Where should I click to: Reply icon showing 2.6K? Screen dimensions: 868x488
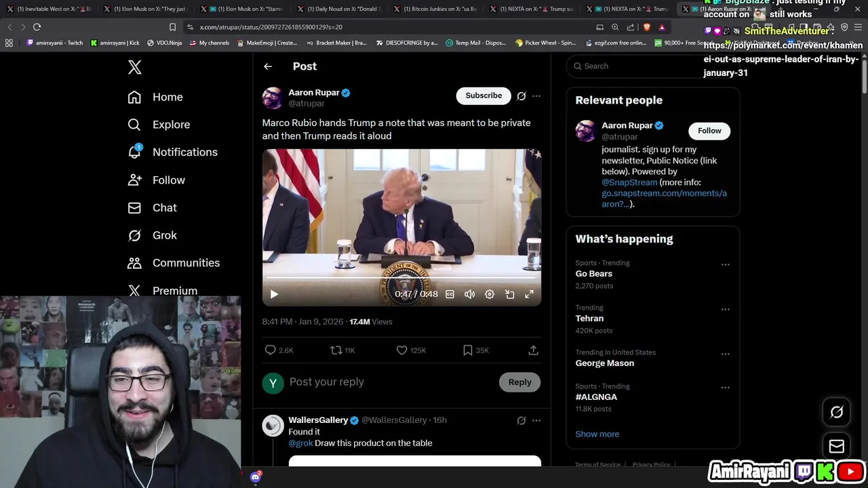279,350
